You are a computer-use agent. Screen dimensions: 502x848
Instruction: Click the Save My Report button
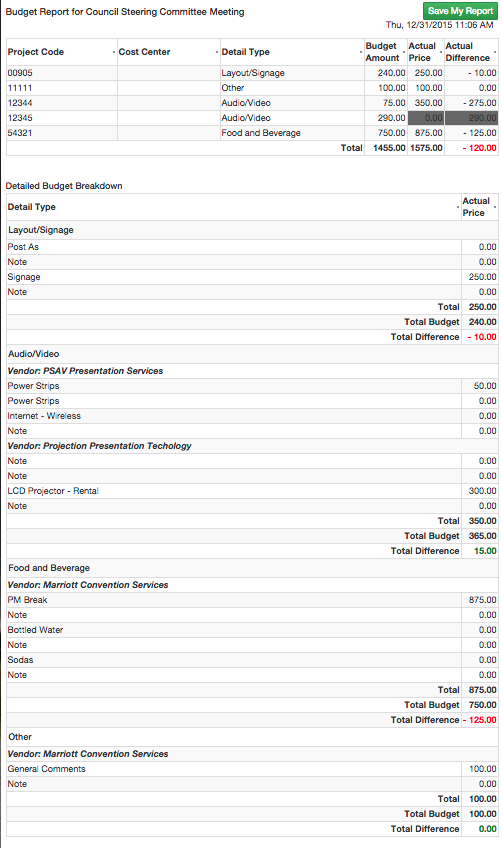pyautogui.click(x=460, y=11)
